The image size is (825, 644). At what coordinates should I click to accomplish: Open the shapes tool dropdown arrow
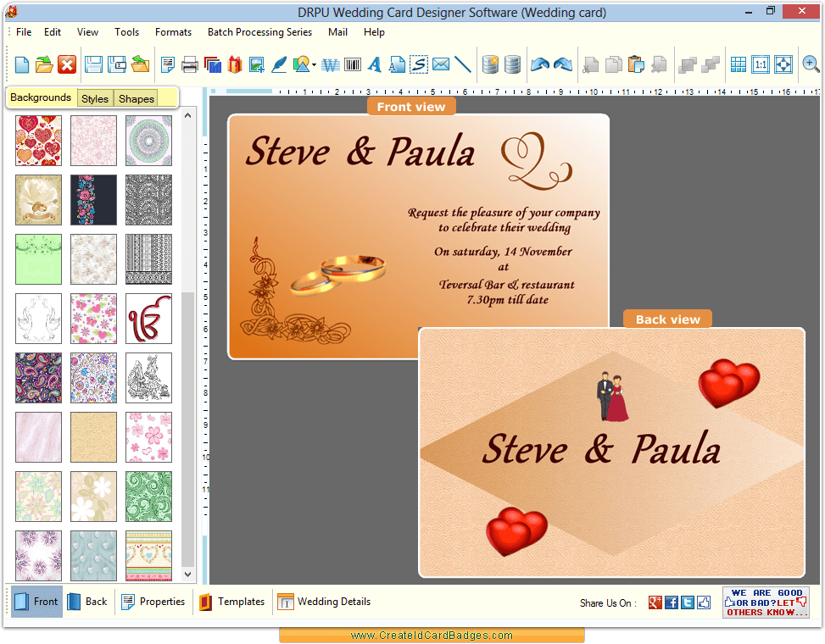pyautogui.click(x=314, y=65)
